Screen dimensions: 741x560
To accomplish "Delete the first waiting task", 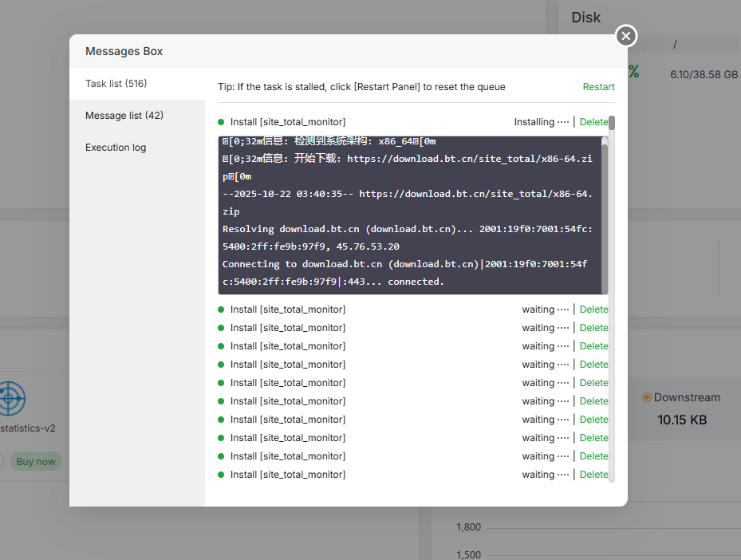I will 593,310.
